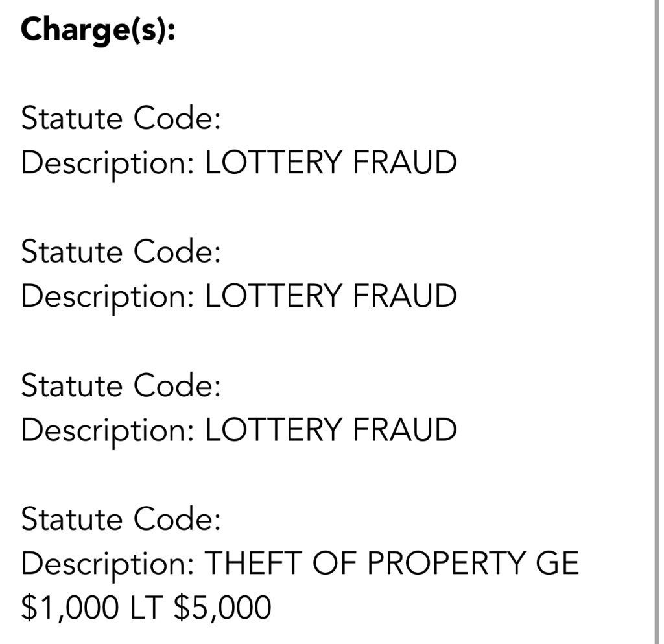Click the "$5,000" amount
Image resolution: width=664 pixels, height=644 pixels.
tap(223, 608)
